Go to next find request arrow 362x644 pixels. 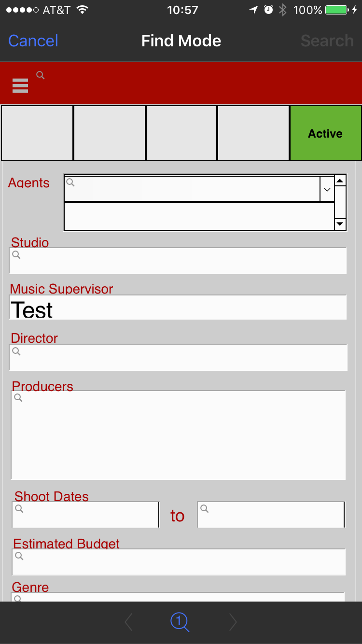[233, 622]
